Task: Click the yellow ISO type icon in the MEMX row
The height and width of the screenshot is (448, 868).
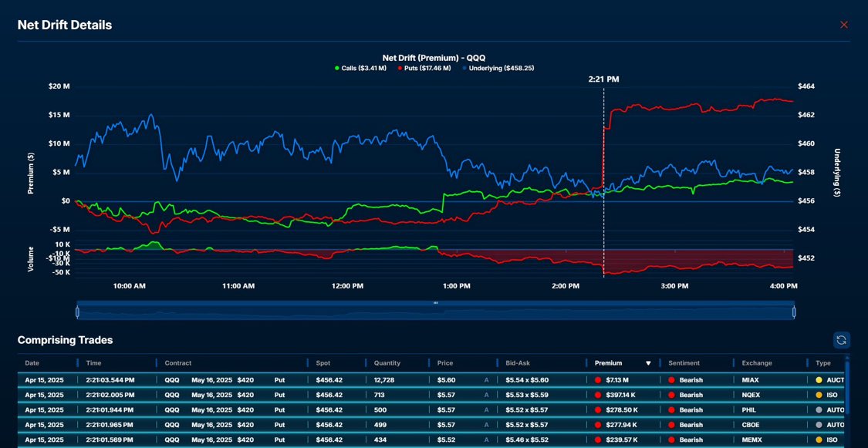Action: click(818, 440)
